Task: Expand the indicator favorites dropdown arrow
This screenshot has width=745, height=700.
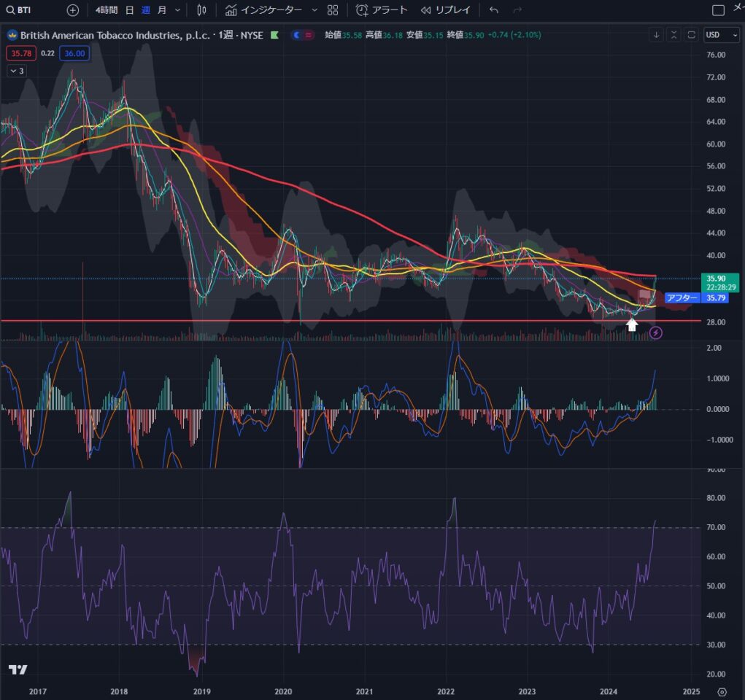Action: tap(314, 10)
